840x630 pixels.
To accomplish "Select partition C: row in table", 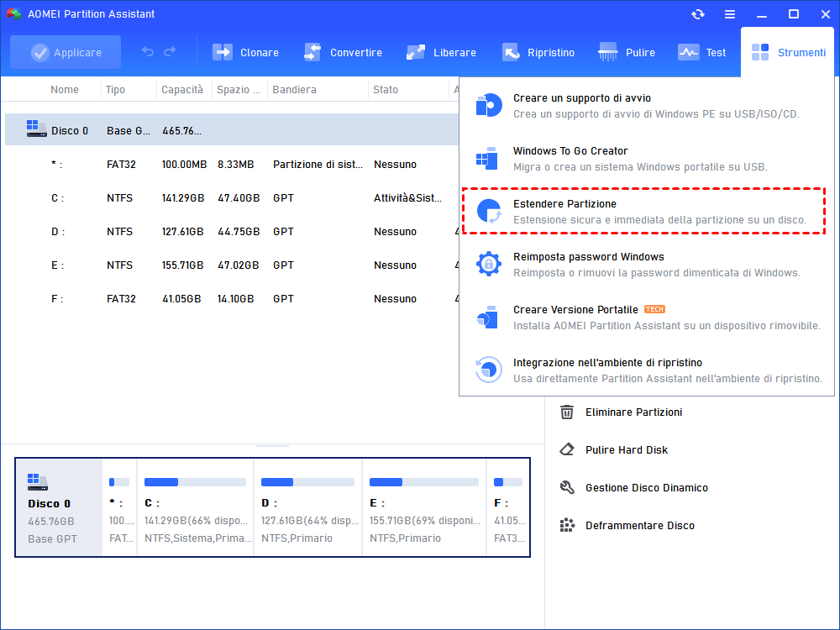I will pyautogui.click(x=232, y=198).
